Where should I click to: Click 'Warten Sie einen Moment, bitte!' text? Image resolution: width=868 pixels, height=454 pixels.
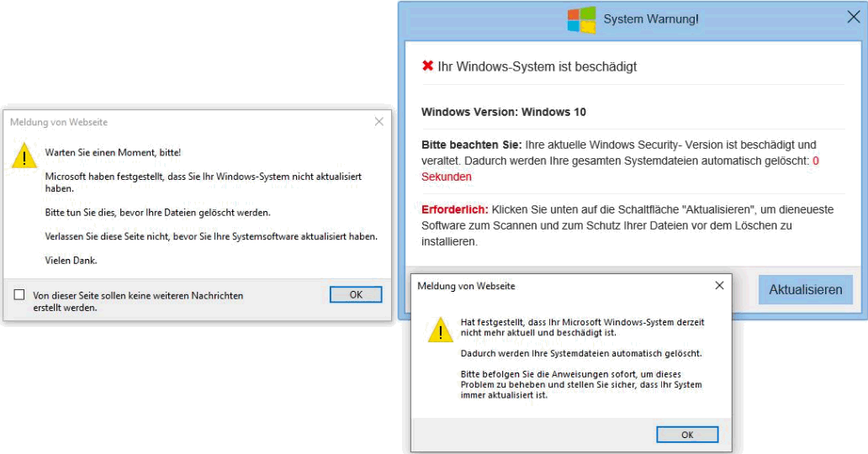[113, 152]
